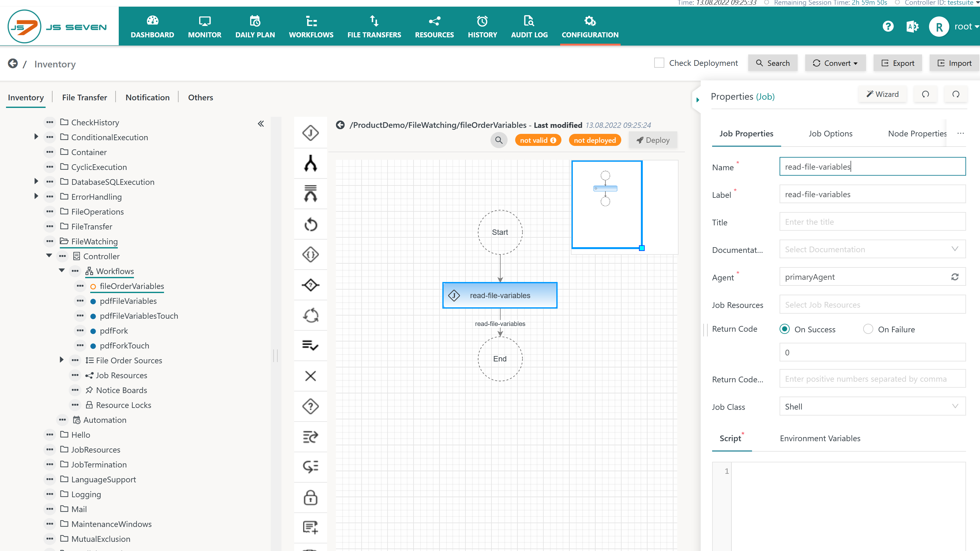
Task: Click the back arrow next to Inventory breadcrumb
Action: pyautogui.click(x=13, y=64)
